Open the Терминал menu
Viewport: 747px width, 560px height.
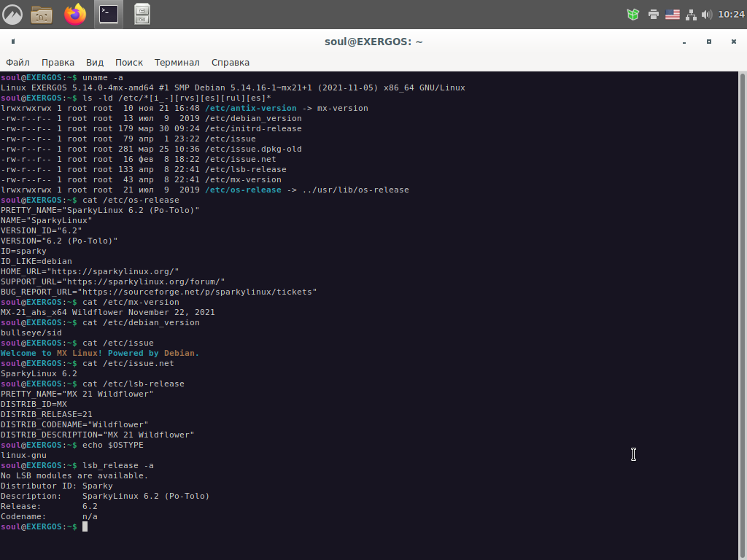177,63
